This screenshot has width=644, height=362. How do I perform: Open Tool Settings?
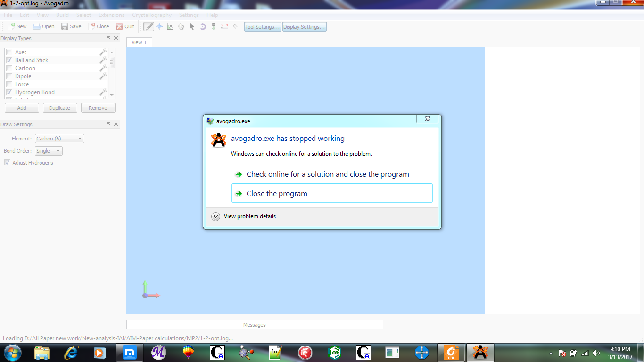(x=263, y=27)
